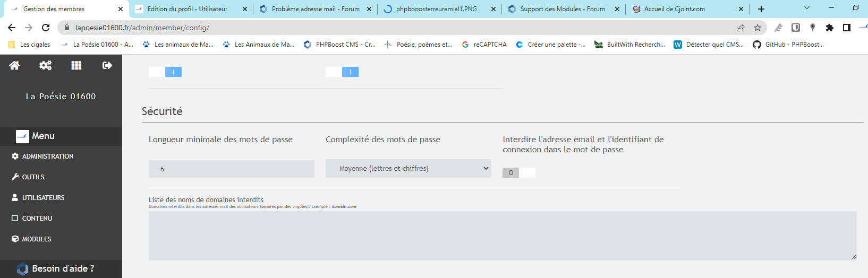Toggle the first enabled blue switch at top
Screen dimensions: 868x278
(x=165, y=72)
